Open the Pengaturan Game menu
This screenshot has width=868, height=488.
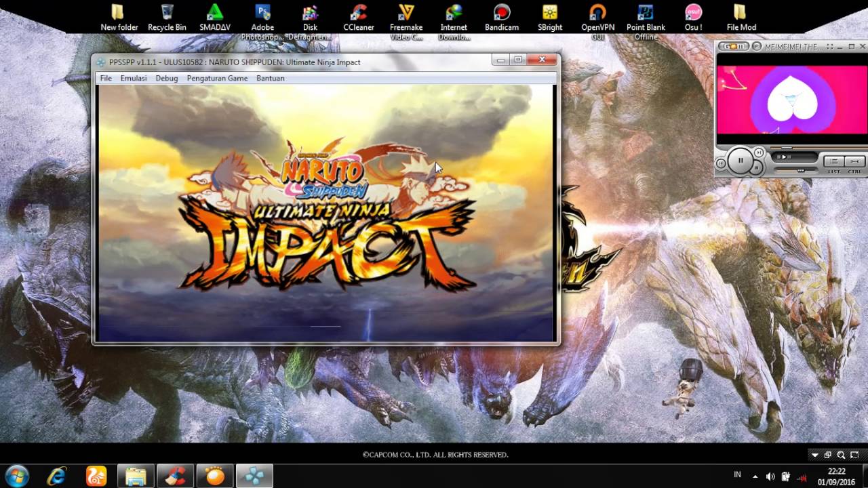click(217, 78)
